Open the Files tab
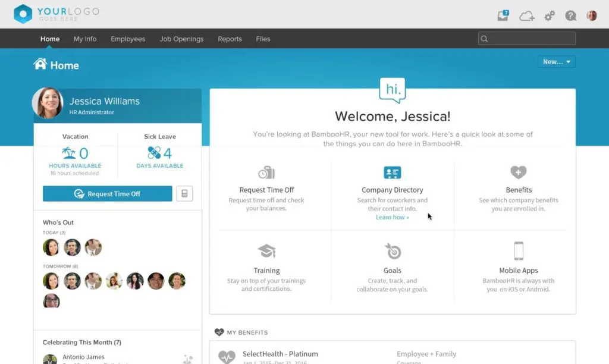The width and height of the screenshot is (609, 364). pos(263,39)
